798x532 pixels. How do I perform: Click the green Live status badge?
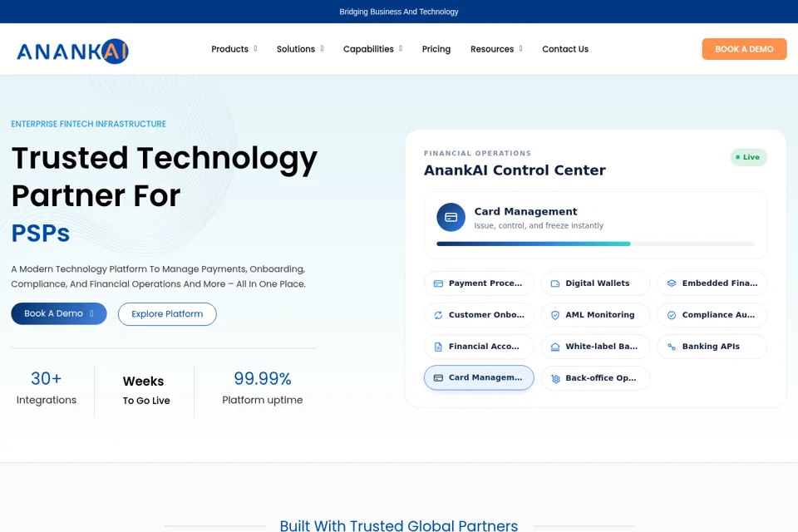coord(748,157)
